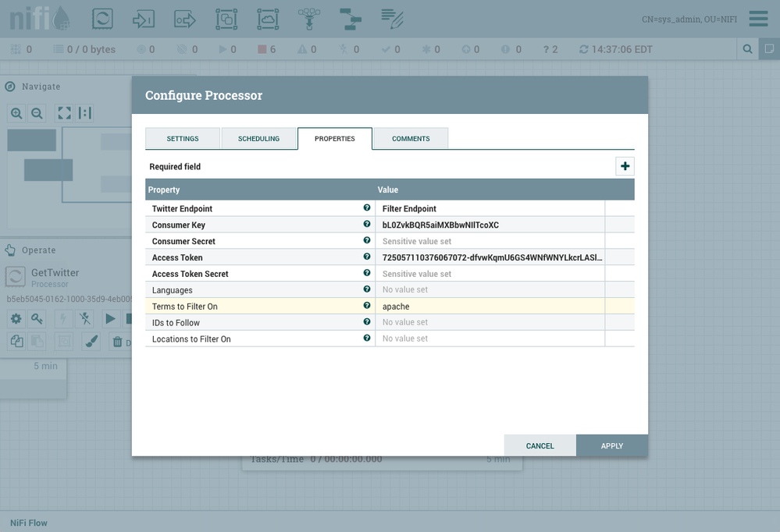Viewport: 780px width, 532px height.
Task: Open access policies key icon
Action: (x=37, y=319)
